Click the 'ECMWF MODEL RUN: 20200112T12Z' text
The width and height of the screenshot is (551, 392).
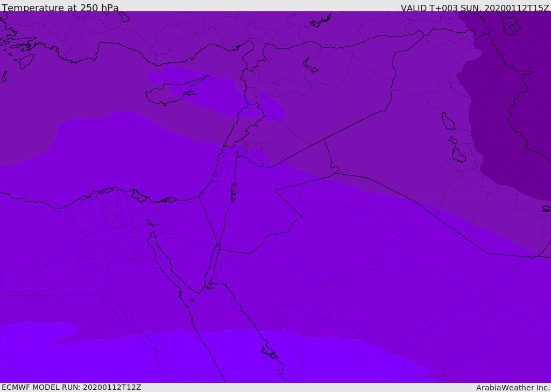coord(72,387)
